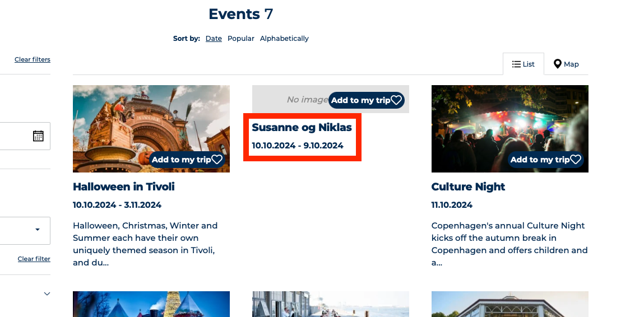Click the Culture Night description text
The image size is (644, 317).
[x=509, y=244]
